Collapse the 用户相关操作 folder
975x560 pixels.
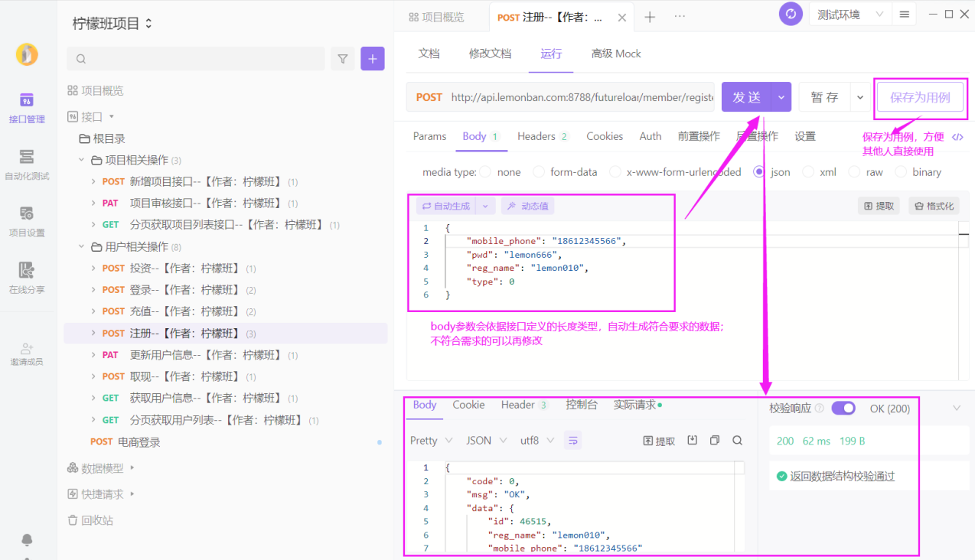82,247
